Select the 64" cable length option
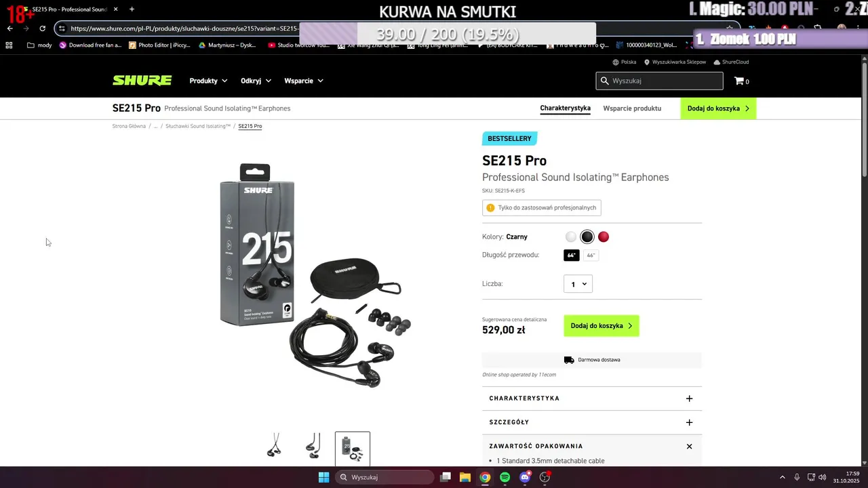868x488 pixels. (x=572, y=256)
